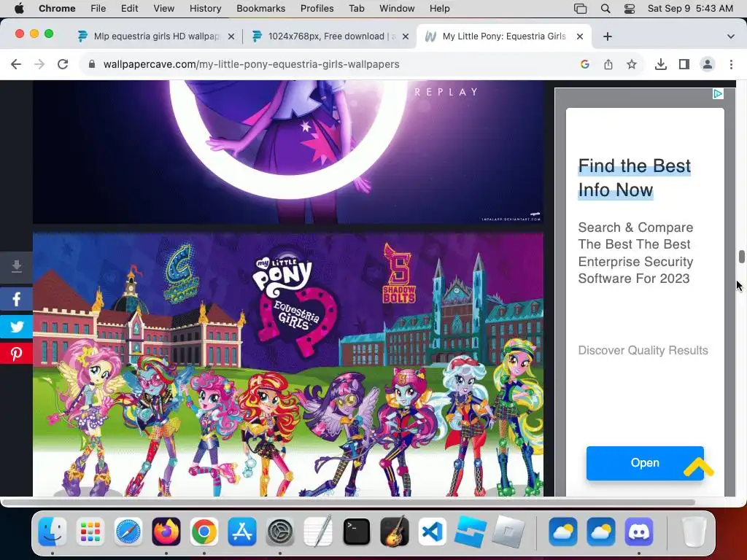Viewport: 747px width, 560px height.
Task: Share on Twitter sidebar button
Action: click(x=16, y=327)
